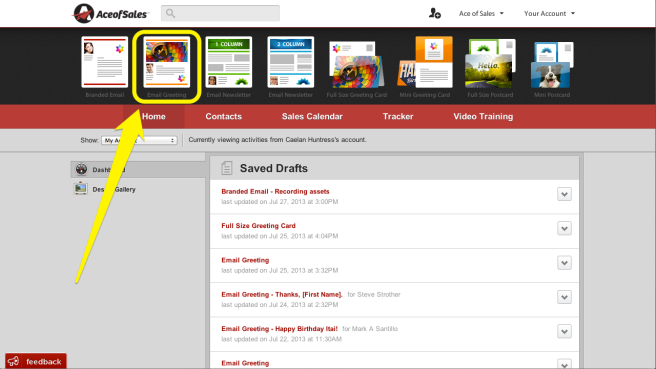Focus the top search field
Screen dimensions: 656x369
tap(220, 13)
